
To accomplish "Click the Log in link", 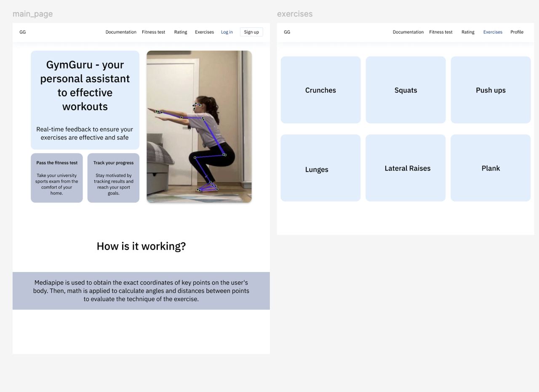I will 227,32.
